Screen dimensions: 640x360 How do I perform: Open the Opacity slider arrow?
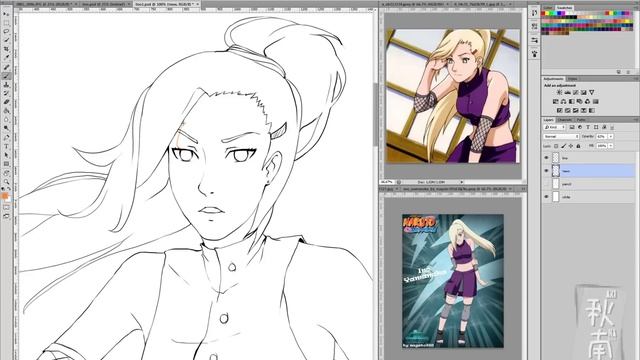click(611, 136)
